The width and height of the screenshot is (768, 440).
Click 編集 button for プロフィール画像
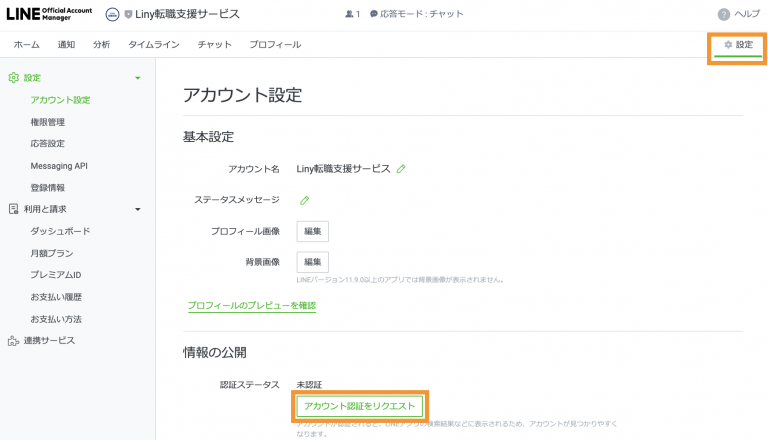(312, 231)
